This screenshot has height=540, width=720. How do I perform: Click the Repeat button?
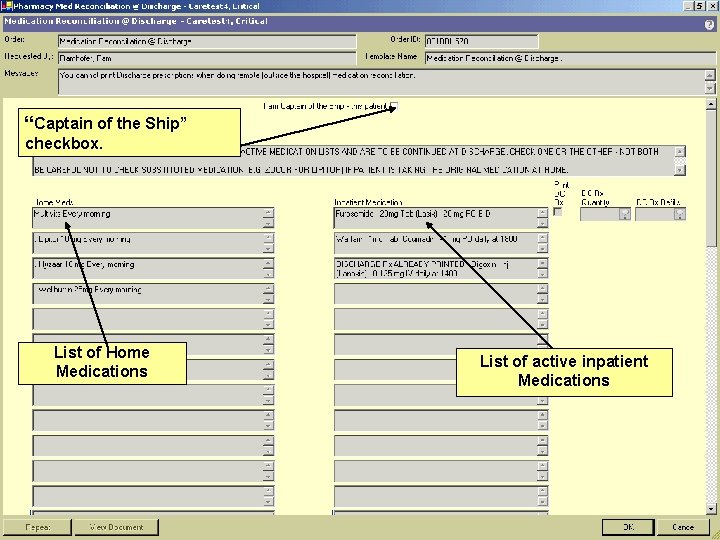(x=38, y=527)
